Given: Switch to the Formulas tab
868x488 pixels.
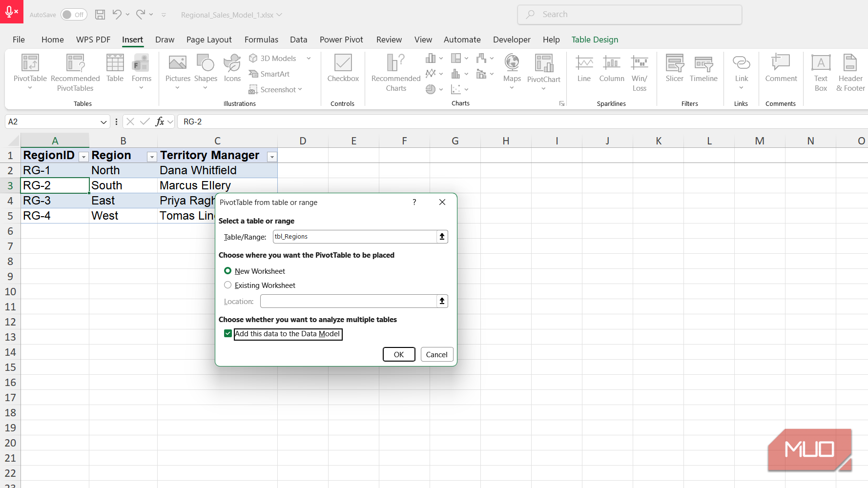Looking at the screenshot, I should [x=261, y=40].
